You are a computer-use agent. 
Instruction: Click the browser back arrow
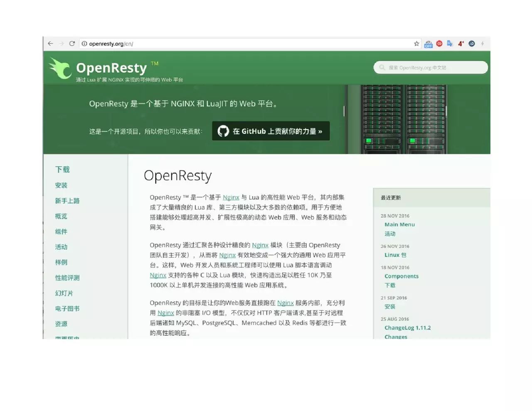click(x=50, y=44)
